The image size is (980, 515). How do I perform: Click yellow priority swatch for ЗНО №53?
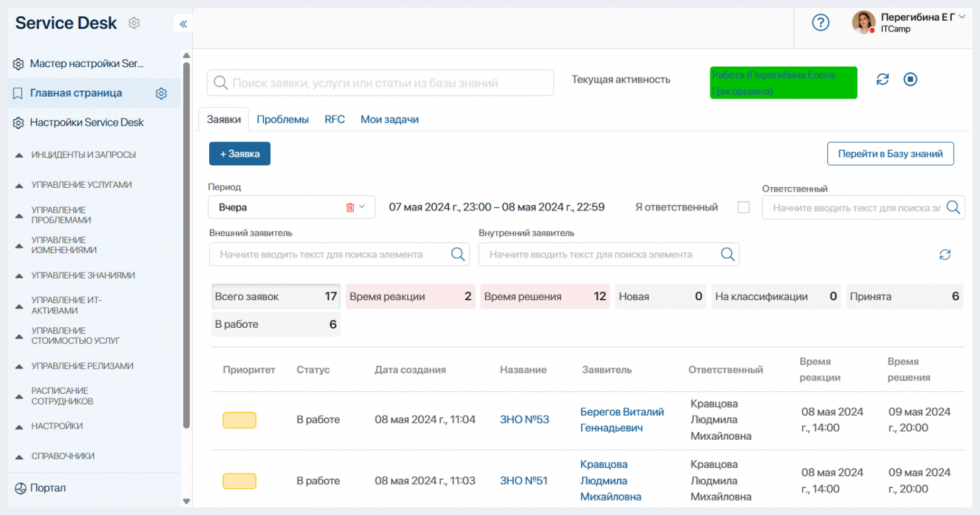(x=239, y=420)
